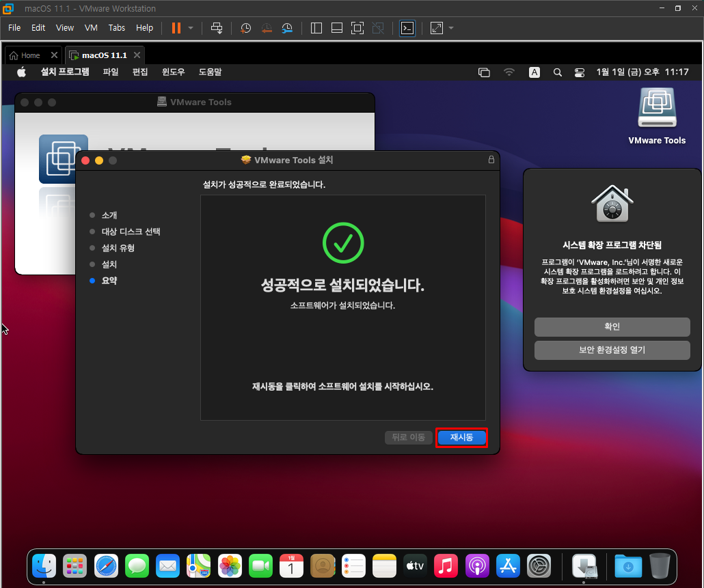Viewport: 704px width, 588px height.
Task: Click 확인 in extension blocked alert
Action: [x=612, y=326]
